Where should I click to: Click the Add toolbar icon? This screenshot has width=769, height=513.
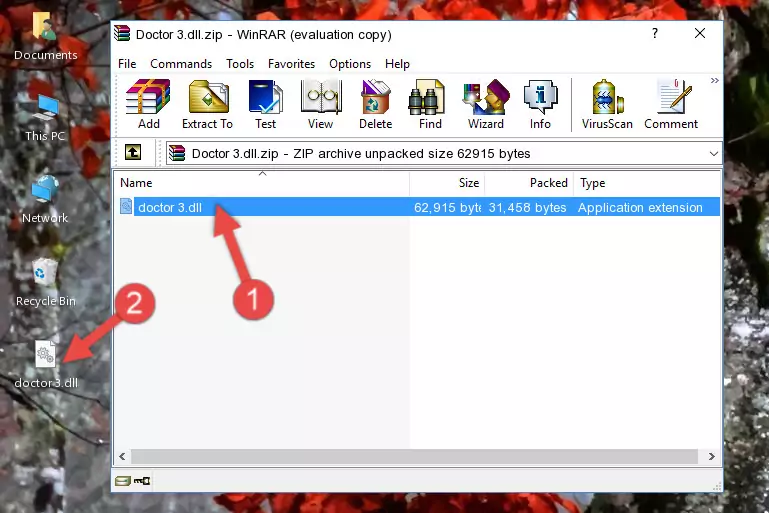148,104
